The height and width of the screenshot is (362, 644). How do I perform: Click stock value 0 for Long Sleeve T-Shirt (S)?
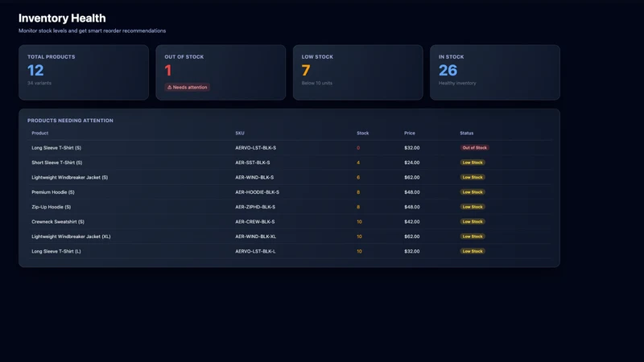[x=358, y=148]
